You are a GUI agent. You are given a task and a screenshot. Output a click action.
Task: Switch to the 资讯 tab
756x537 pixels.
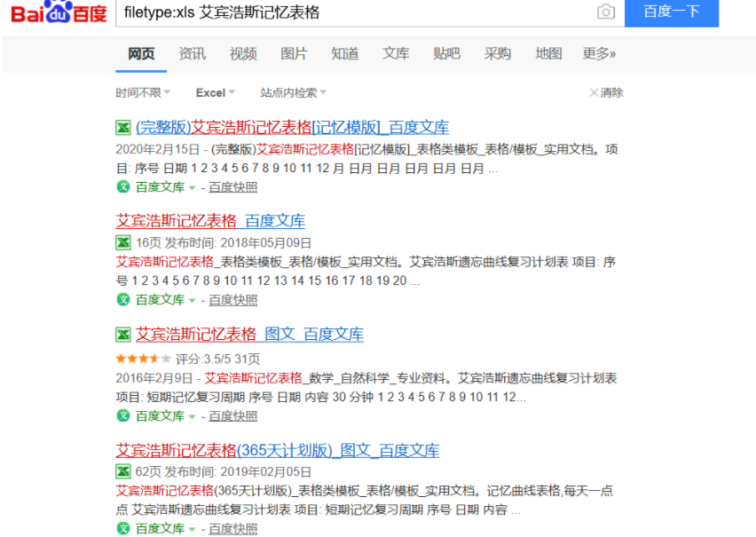coord(192,53)
